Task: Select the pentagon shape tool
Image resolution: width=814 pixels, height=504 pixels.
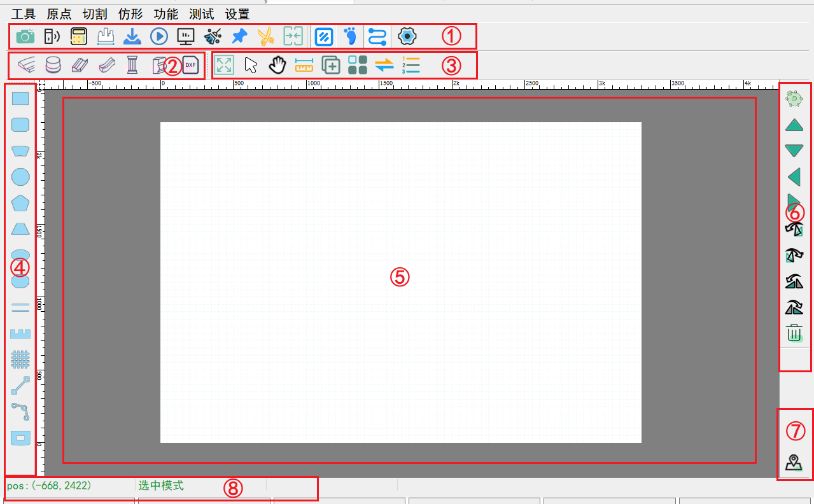Action: 21,203
